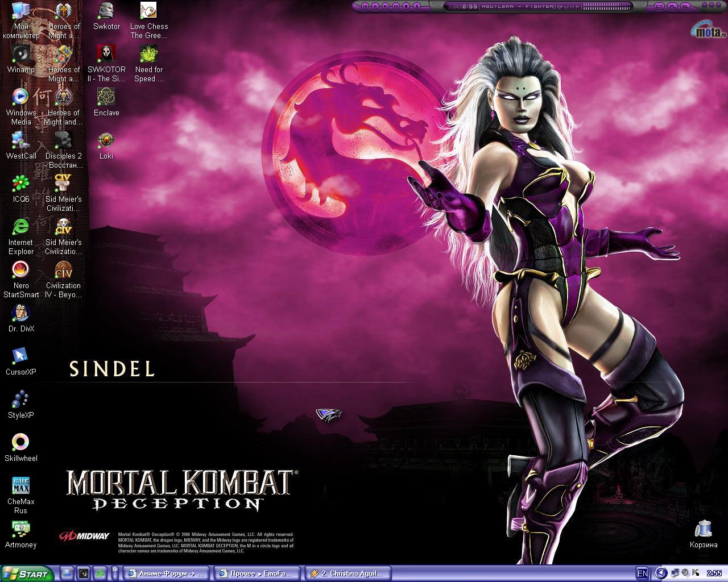Select the SWKOTOR II - The Sith icon
This screenshot has height=582, width=728.
coord(106,64)
